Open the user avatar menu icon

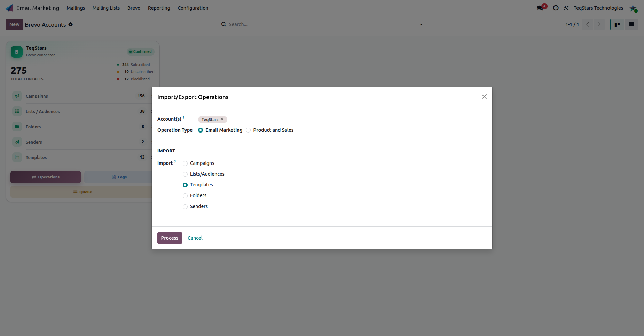click(633, 8)
